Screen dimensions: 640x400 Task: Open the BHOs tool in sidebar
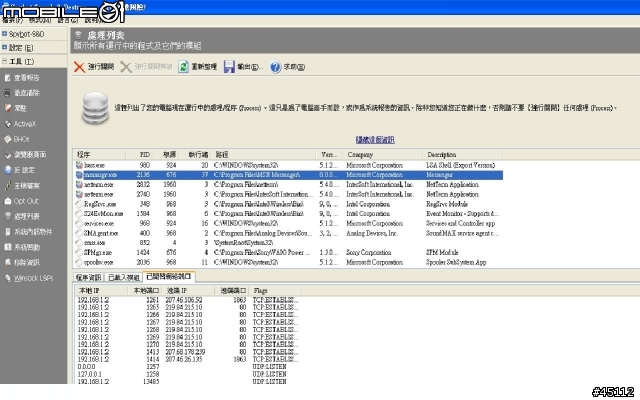17,139
